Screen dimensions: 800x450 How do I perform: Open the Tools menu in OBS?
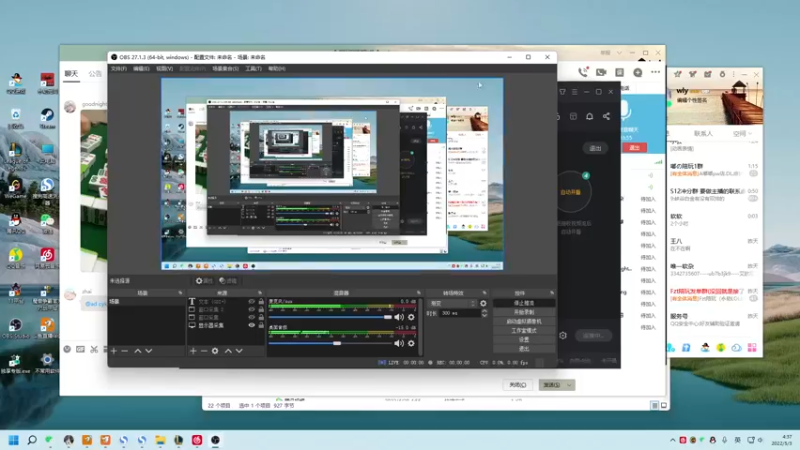254,68
